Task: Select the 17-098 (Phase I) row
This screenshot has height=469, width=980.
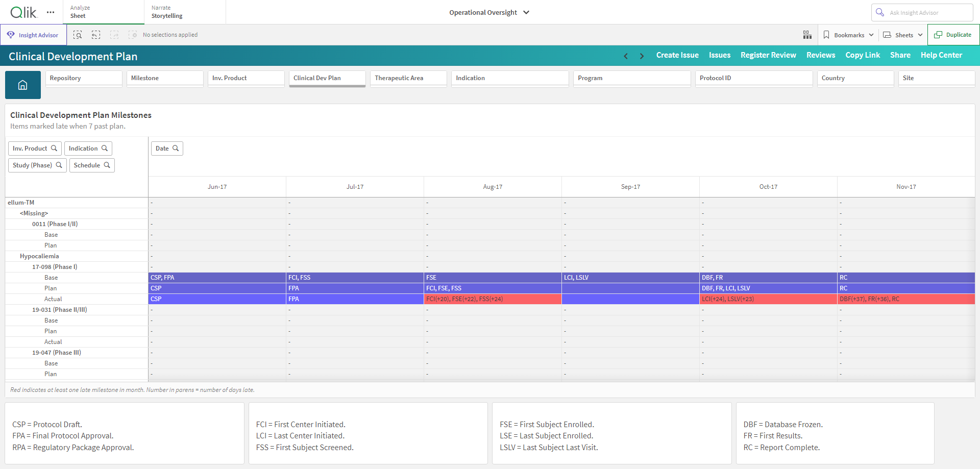Action: coord(77,267)
